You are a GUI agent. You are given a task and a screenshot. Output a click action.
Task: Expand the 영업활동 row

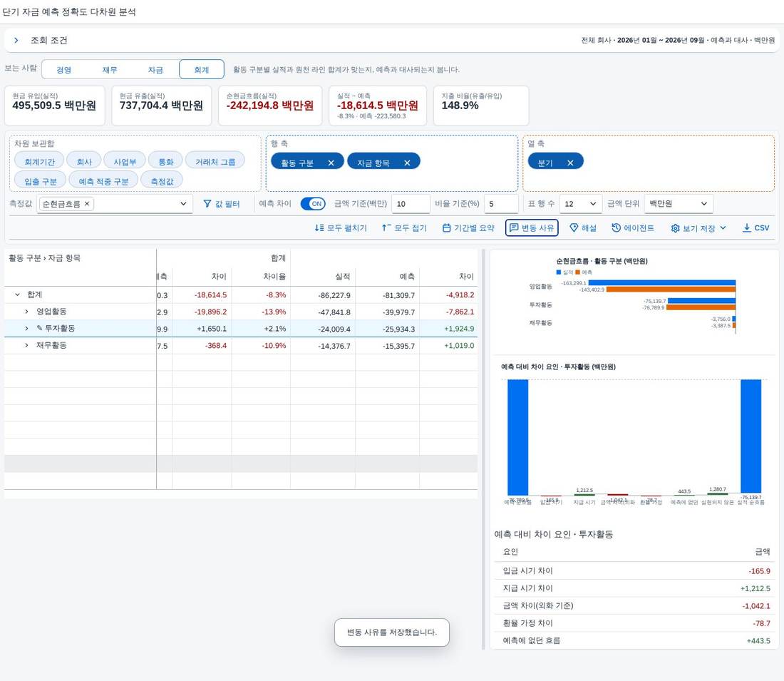[26, 311]
